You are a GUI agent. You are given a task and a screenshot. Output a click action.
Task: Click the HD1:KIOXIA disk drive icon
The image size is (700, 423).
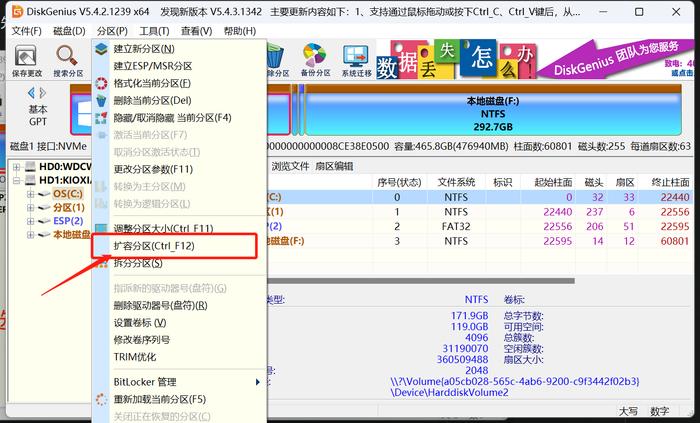point(30,180)
